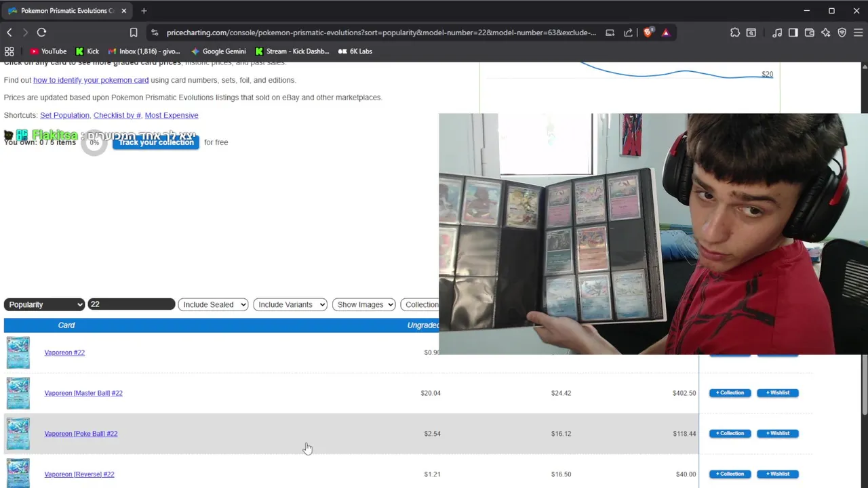Viewport: 868px width, 488px height.
Task: Click Vaporeon Poke Ball card thumbnail
Action: coord(18,434)
